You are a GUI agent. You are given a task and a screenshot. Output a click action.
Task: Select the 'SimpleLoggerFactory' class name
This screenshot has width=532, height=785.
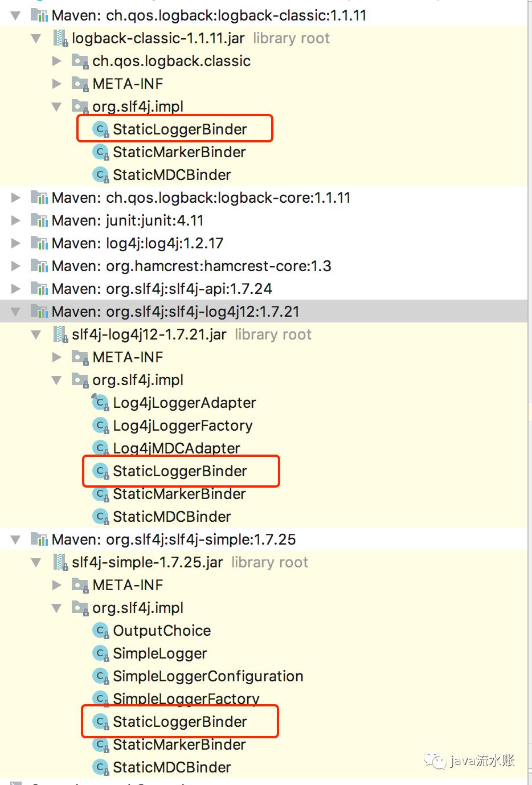pos(186,699)
